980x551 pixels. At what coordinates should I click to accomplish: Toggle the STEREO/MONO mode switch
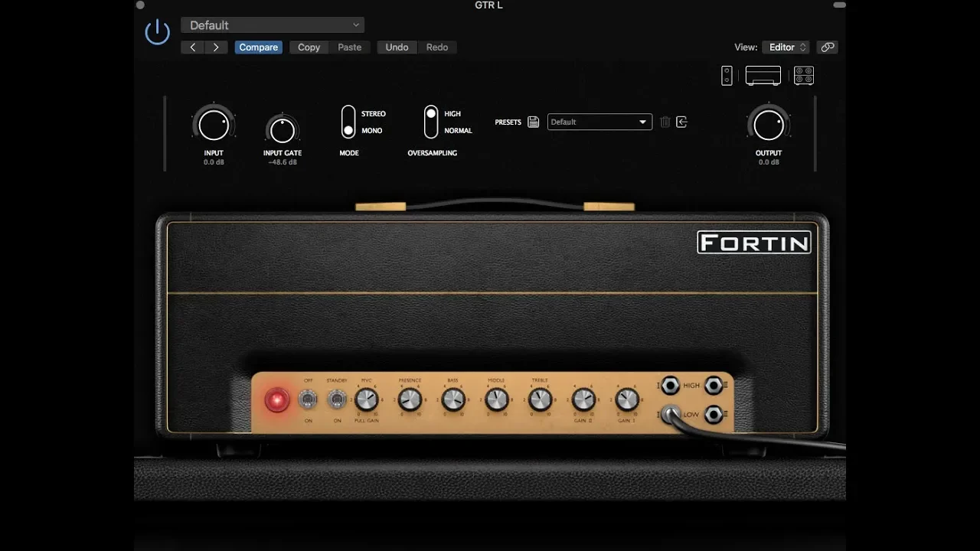[x=348, y=122]
